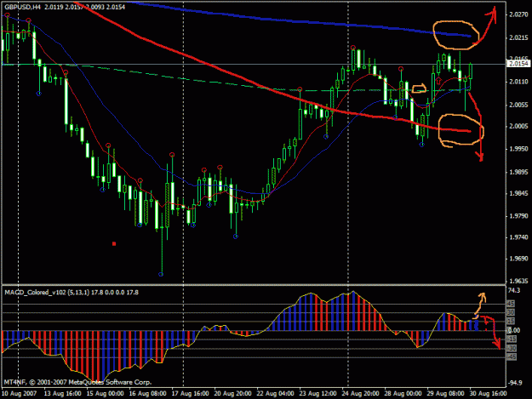Click the 20 Aug 20:00 time label
The width and height of the screenshot is (532, 399).
(x=232, y=394)
